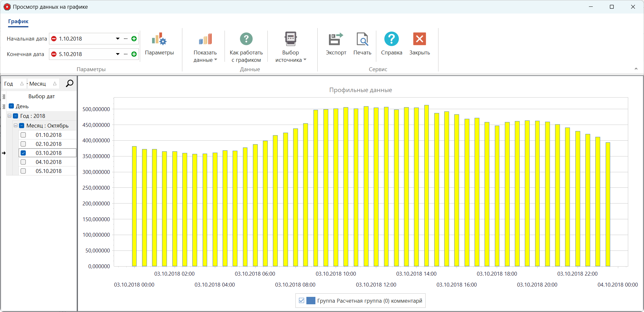Check the 01.10.2018 date checkbox
Screen dimensions: 644x312
[23, 135]
